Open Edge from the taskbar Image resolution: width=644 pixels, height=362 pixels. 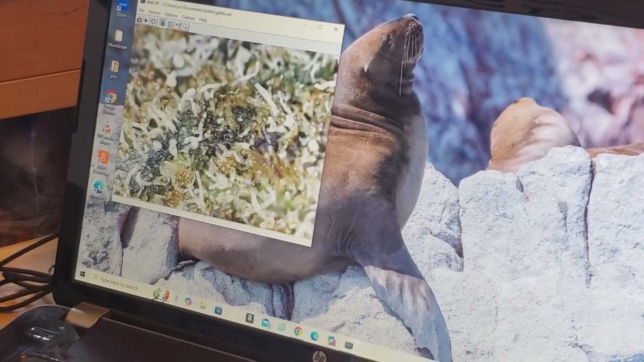[x=314, y=336]
